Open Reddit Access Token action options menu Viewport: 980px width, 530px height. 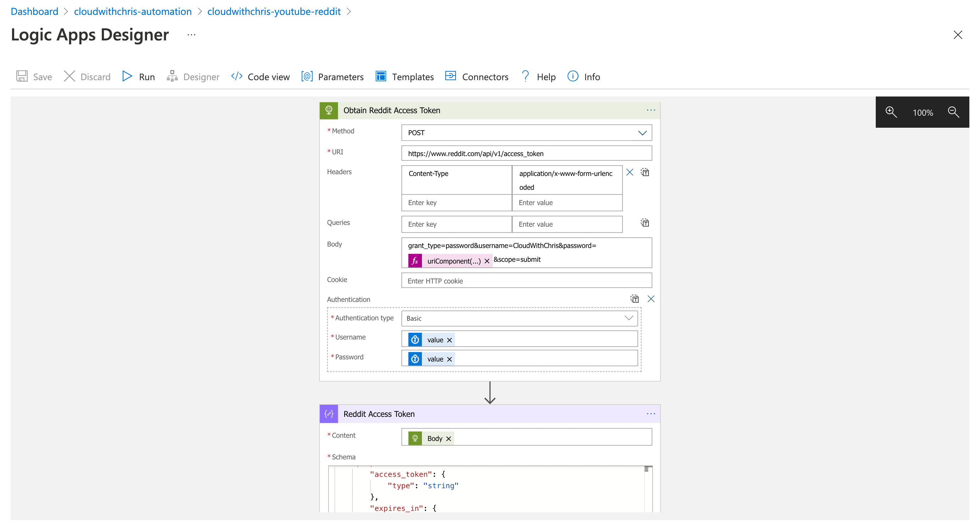point(651,414)
